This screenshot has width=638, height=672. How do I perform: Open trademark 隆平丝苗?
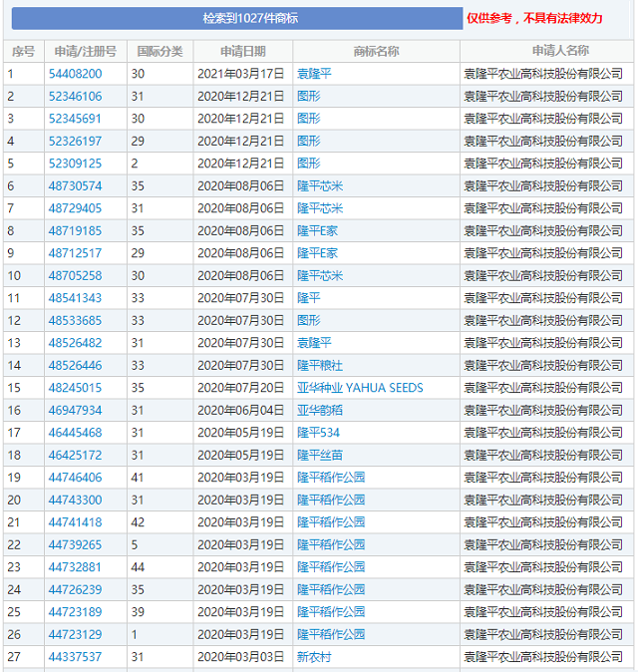click(x=320, y=455)
